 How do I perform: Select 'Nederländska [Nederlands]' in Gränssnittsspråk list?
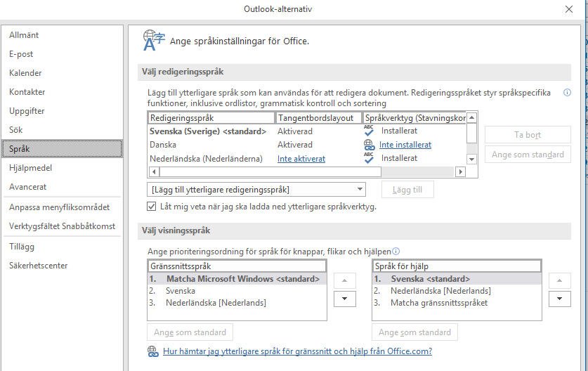[237, 303]
